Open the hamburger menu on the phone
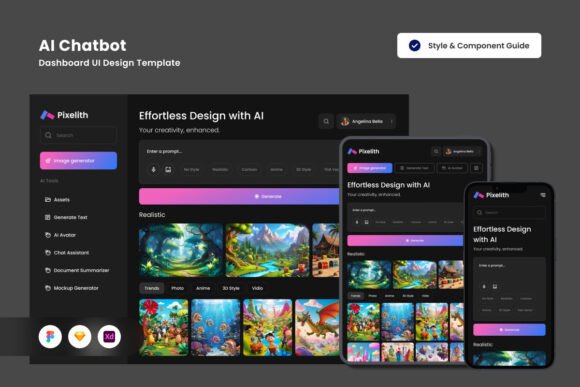Viewport: 580px width, 387px height. click(x=543, y=195)
